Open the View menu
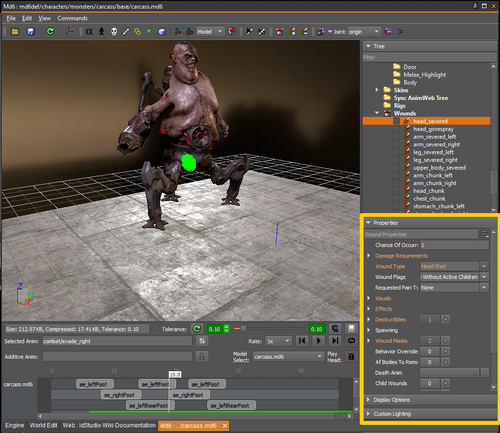This screenshot has width=500, height=433. point(44,18)
